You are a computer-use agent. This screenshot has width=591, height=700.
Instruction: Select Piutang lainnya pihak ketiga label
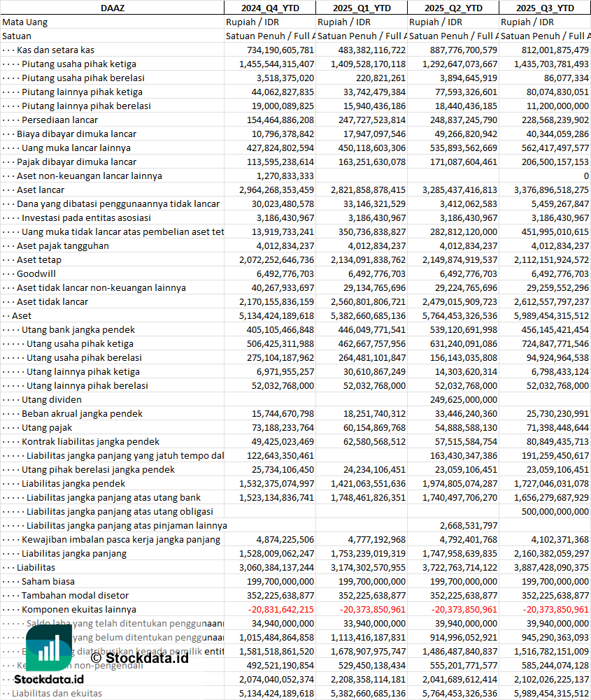(x=82, y=92)
